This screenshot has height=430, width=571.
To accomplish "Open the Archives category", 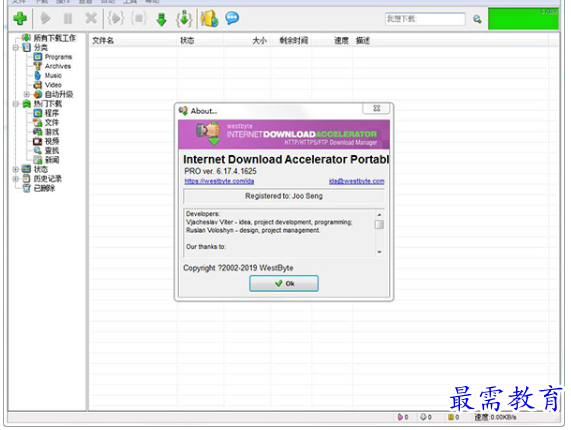I will pos(58,66).
